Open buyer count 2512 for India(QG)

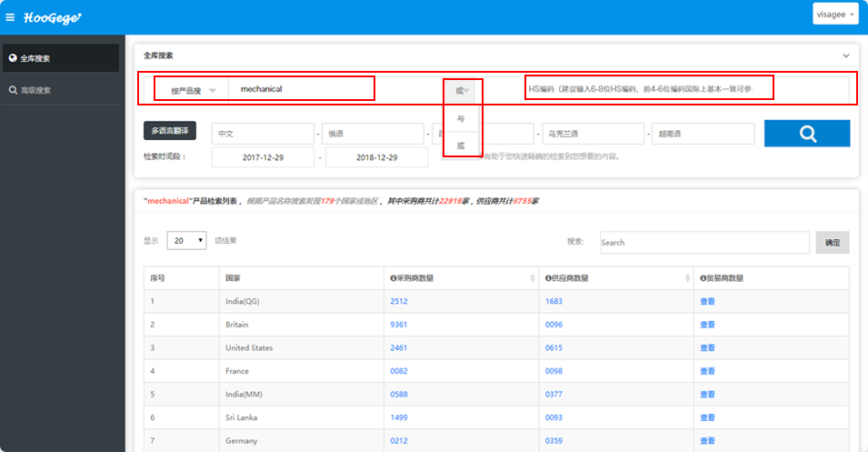(x=399, y=301)
